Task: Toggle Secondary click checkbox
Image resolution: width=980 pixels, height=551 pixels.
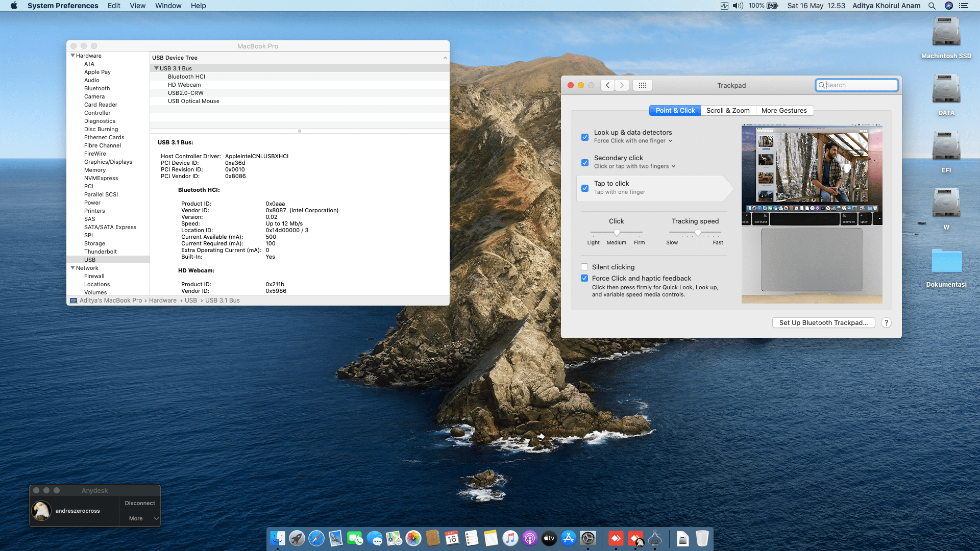Action: tap(585, 163)
